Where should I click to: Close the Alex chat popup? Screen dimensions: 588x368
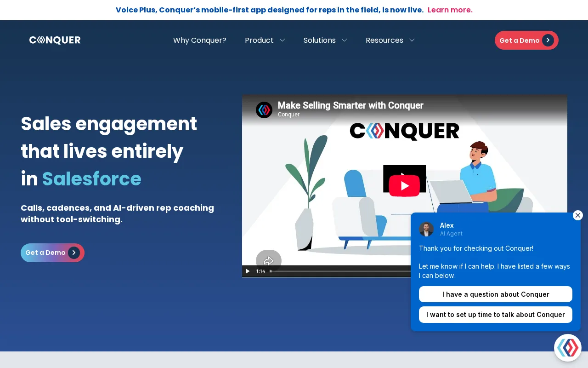[578, 215]
